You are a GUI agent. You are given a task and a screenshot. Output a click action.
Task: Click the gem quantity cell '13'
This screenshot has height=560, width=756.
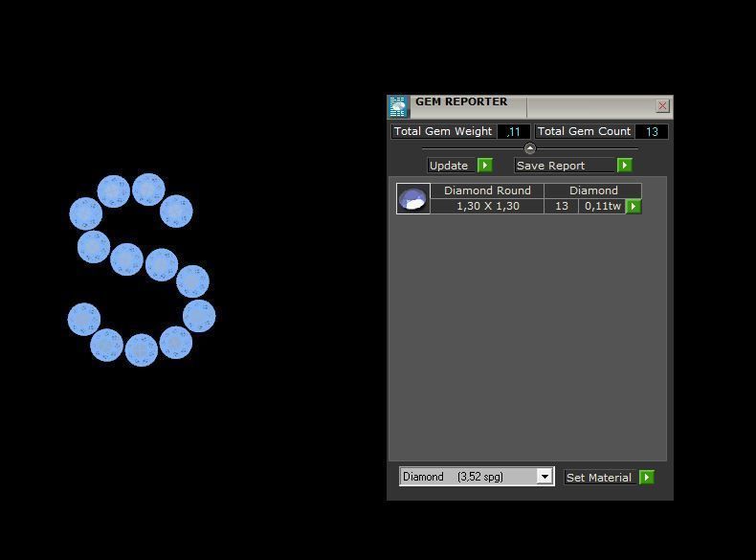point(561,206)
